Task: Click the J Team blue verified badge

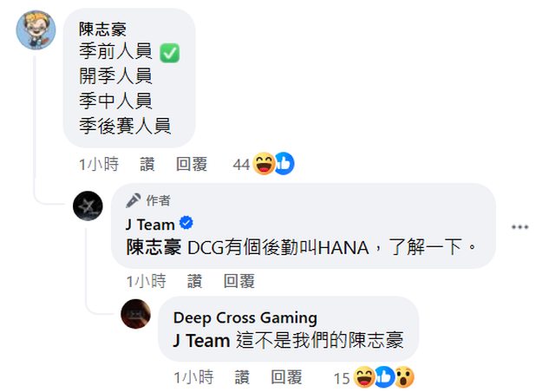Action: tap(186, 223)
